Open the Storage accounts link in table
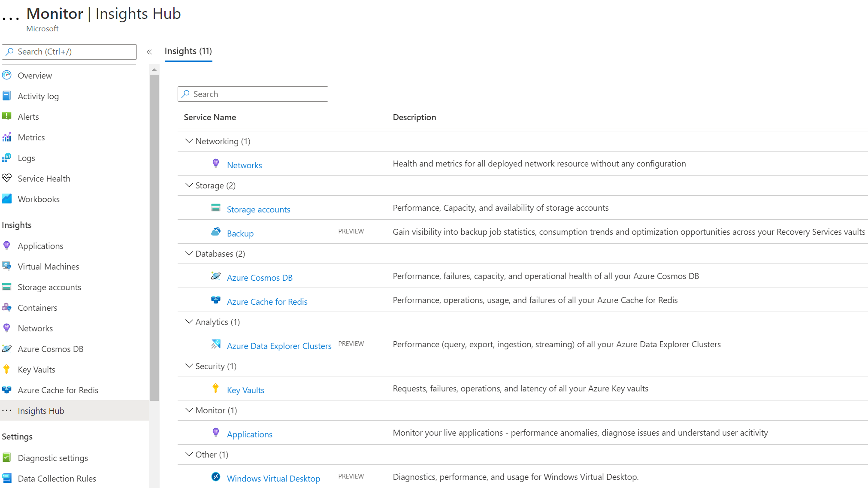 (258, 209)
